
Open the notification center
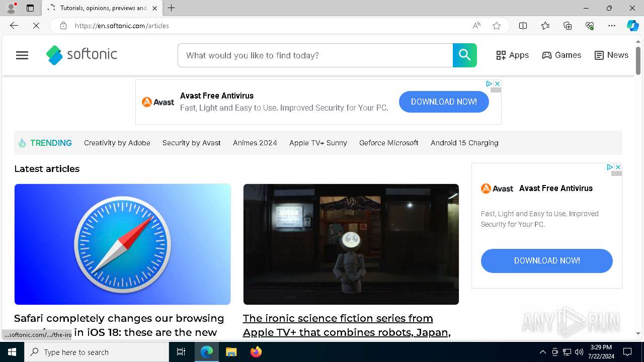pyautogui.click(x=627, y=352)
